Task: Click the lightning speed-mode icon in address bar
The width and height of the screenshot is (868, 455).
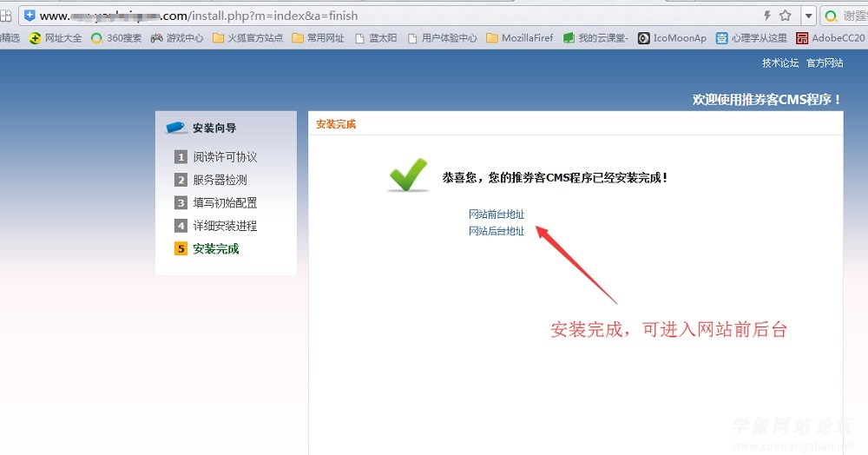Action: [x=766, y=16]
